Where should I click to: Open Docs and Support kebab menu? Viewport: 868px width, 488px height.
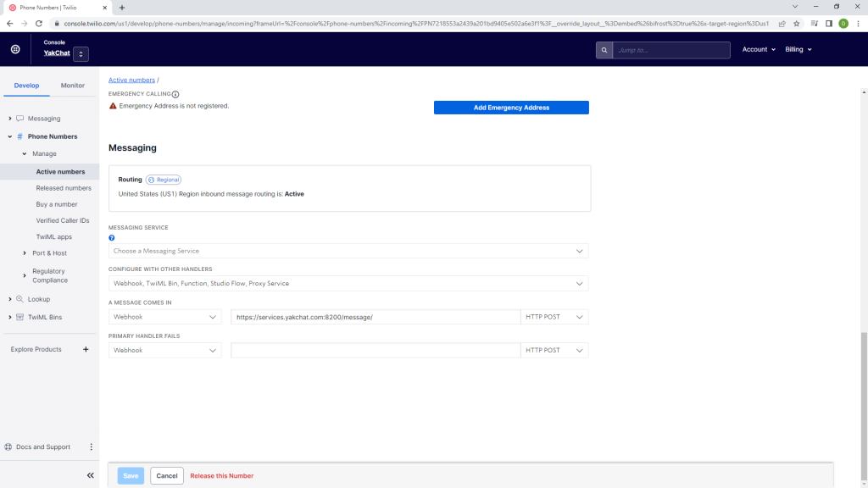point(91,447)
